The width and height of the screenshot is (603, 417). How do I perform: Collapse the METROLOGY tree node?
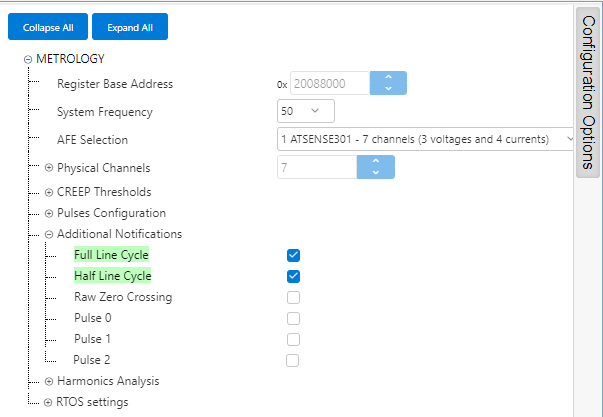tap(28, 59)
